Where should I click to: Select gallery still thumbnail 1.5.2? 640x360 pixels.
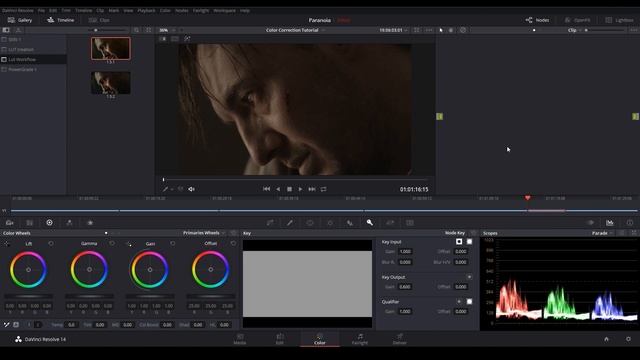click(x=111, y=83)
